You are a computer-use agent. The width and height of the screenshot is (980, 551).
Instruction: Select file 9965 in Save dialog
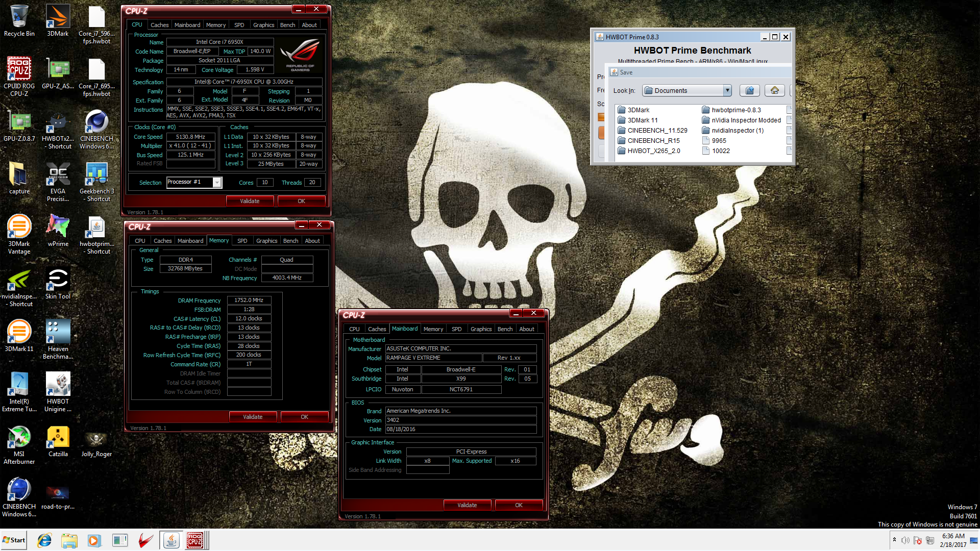pyautogui.click(x=714, y=141)
